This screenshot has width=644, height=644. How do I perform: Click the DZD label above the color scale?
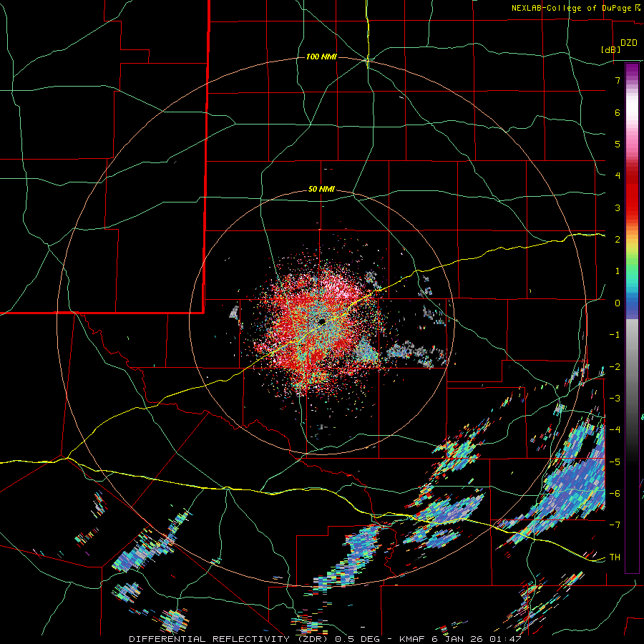click(629, 43)
